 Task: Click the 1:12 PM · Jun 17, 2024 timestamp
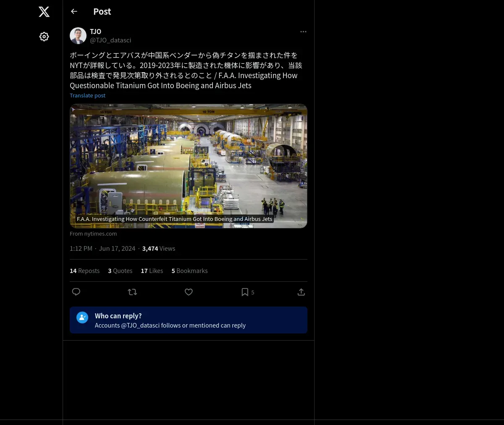click(x=102, y=249)
